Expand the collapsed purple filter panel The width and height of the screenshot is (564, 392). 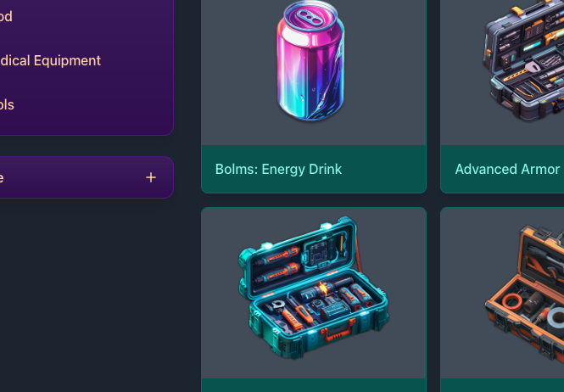(87, 177)
